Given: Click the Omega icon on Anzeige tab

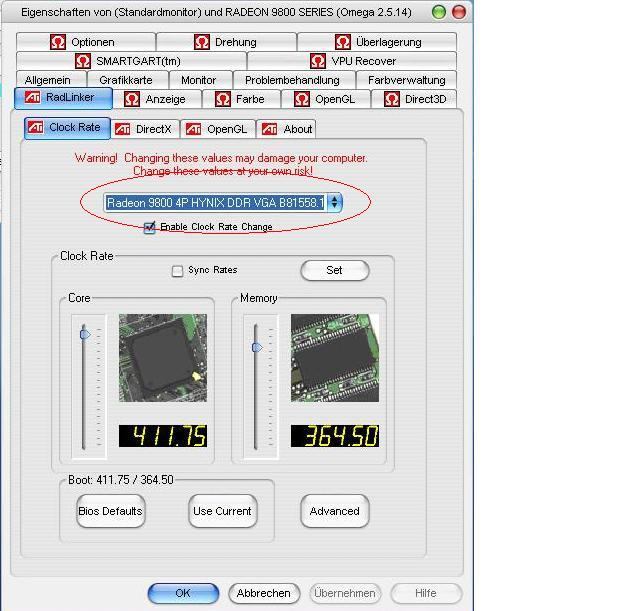Looking at the screenshot, I should pyautogui.click(x=132, y=99).
